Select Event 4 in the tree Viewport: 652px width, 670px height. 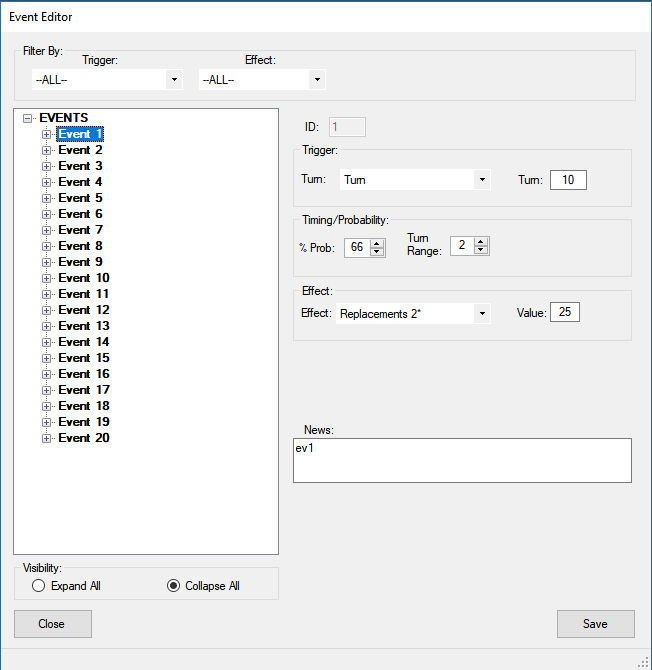point(80,182)
